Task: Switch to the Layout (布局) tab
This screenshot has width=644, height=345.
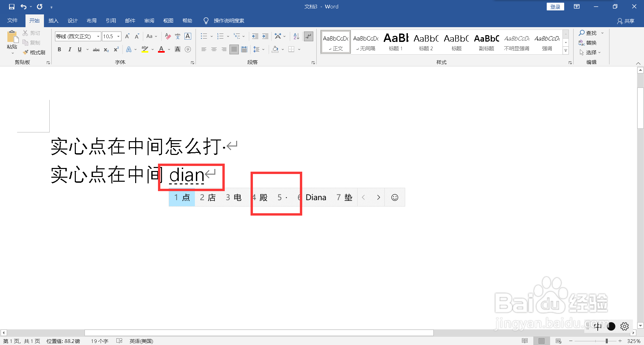Action: [x=92, y=21]
